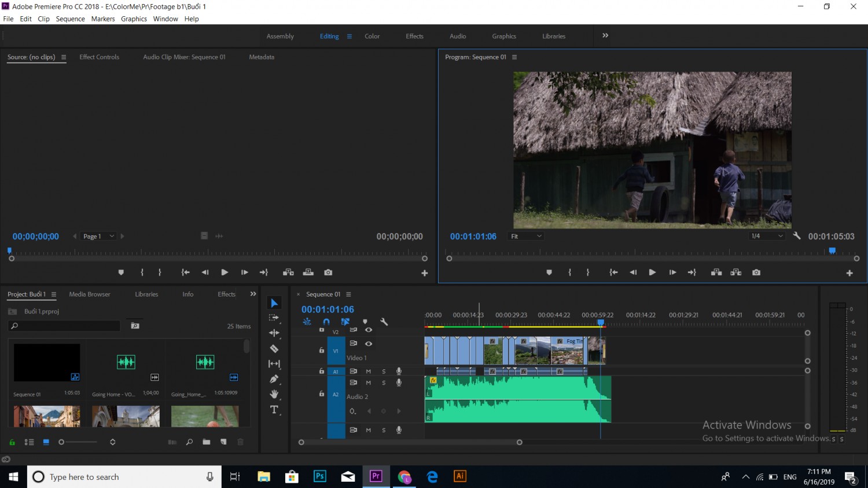Toggle Snap magnet in timeline
868x488 pixels.
(x=326, y=322)
